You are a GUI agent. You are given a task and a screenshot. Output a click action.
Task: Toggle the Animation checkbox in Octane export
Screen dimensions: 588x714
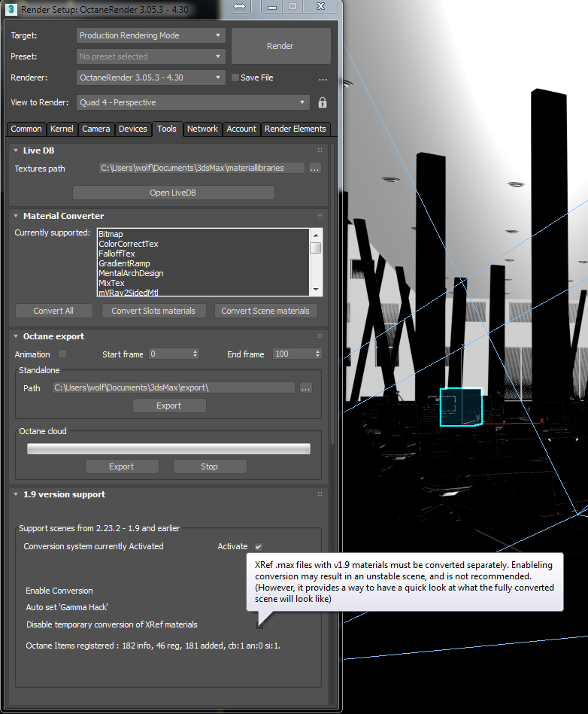(x=62, y=354)
